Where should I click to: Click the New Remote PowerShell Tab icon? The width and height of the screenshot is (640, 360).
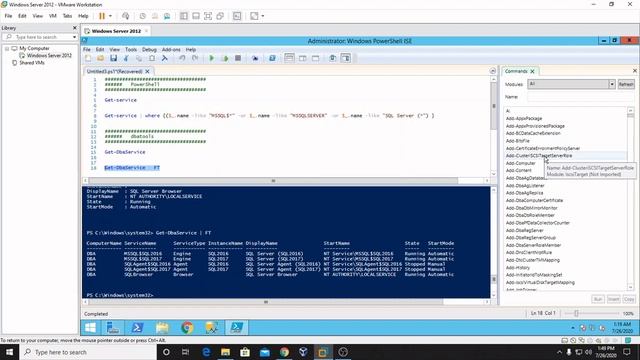tap(255, 58)
